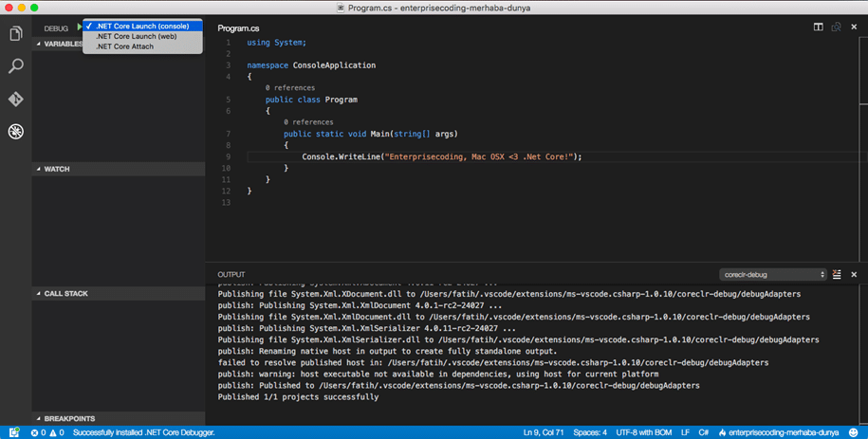Close the Program.cs editor with X
The image size is (868, 439).
point(854,27)
